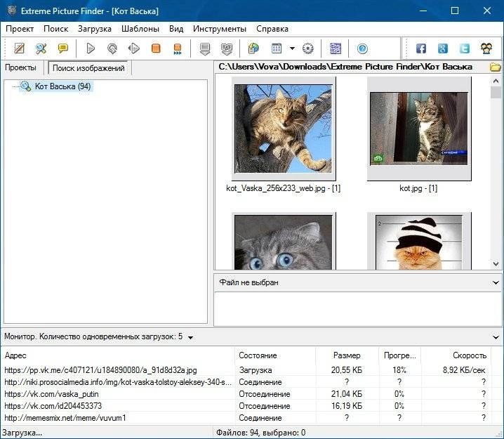
Task: Select the niki.prosocialmedia.info download row
Action: click(246, 382)
